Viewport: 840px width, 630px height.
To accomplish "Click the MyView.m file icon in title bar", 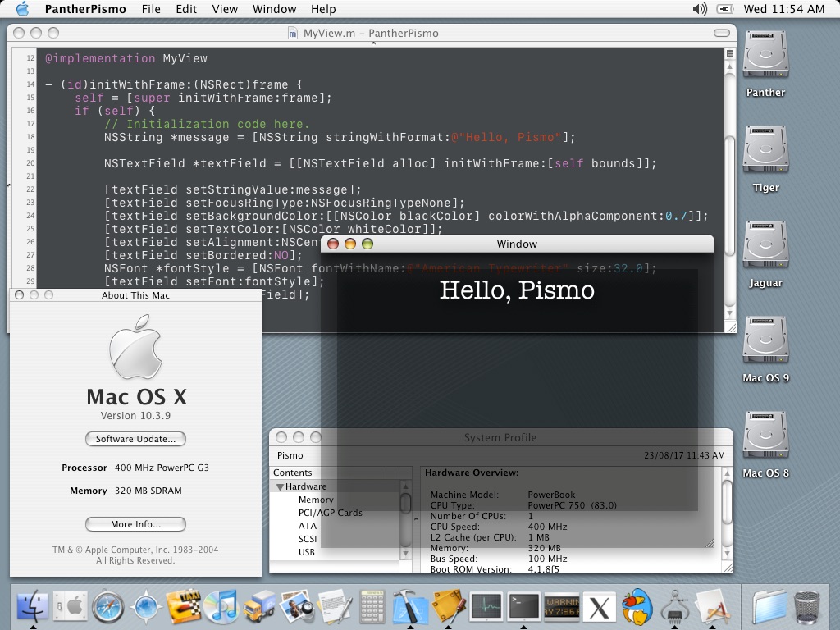I will 293,33.
